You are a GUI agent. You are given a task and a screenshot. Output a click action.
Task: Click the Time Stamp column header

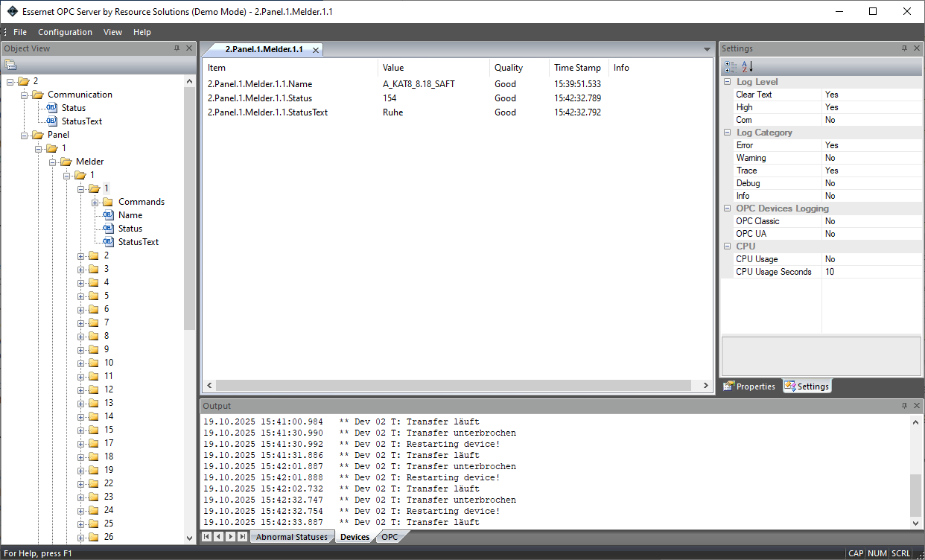(577, 68)
